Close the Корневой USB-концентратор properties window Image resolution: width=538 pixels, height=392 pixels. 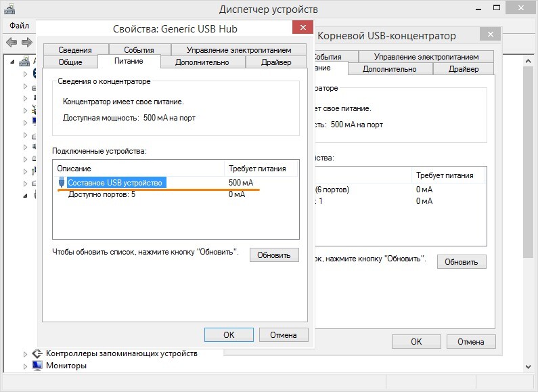[x=491, y=35]
